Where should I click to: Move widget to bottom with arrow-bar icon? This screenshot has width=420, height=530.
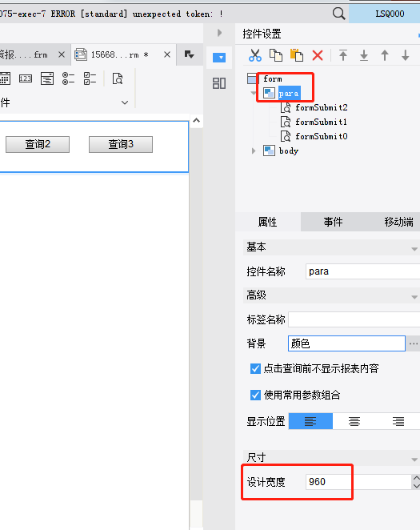364,55
